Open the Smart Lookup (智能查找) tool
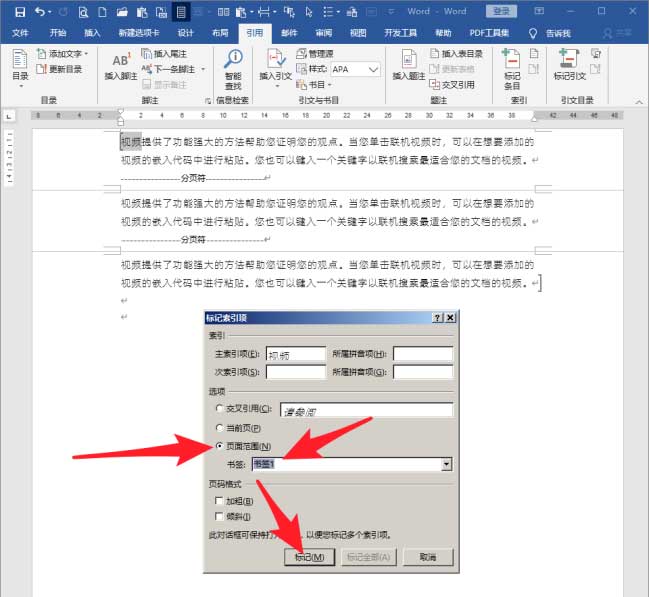Viewport: 649px width, 597px height. (x=233, y=70)
